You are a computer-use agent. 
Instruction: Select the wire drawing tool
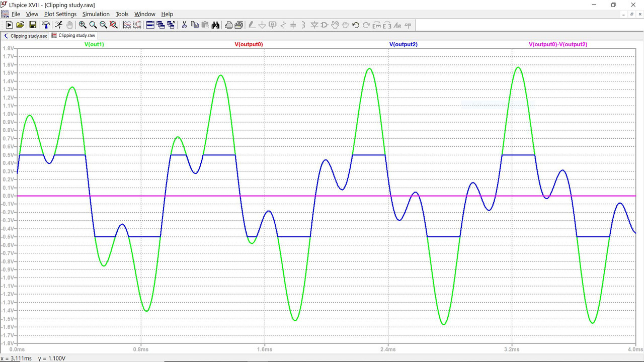[251, 25]
